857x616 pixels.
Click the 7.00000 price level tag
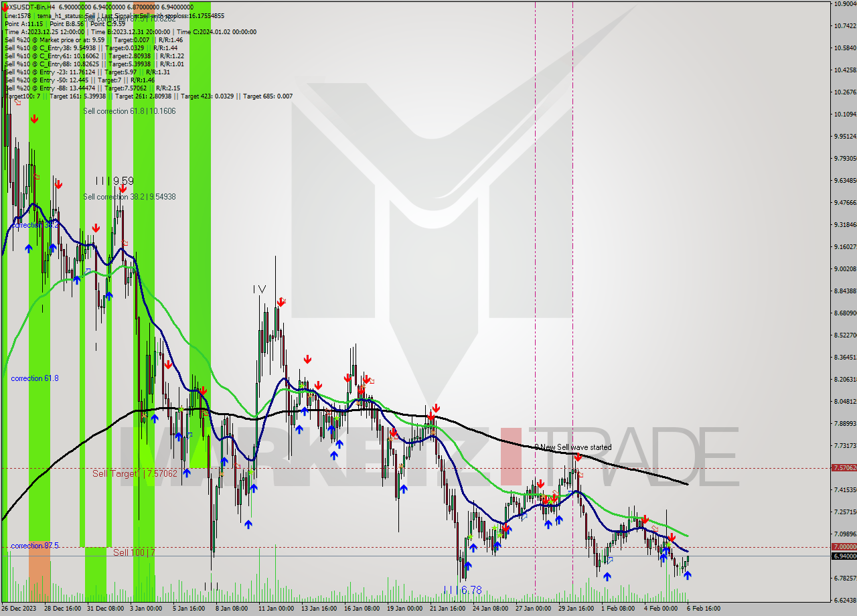(843, 547)
